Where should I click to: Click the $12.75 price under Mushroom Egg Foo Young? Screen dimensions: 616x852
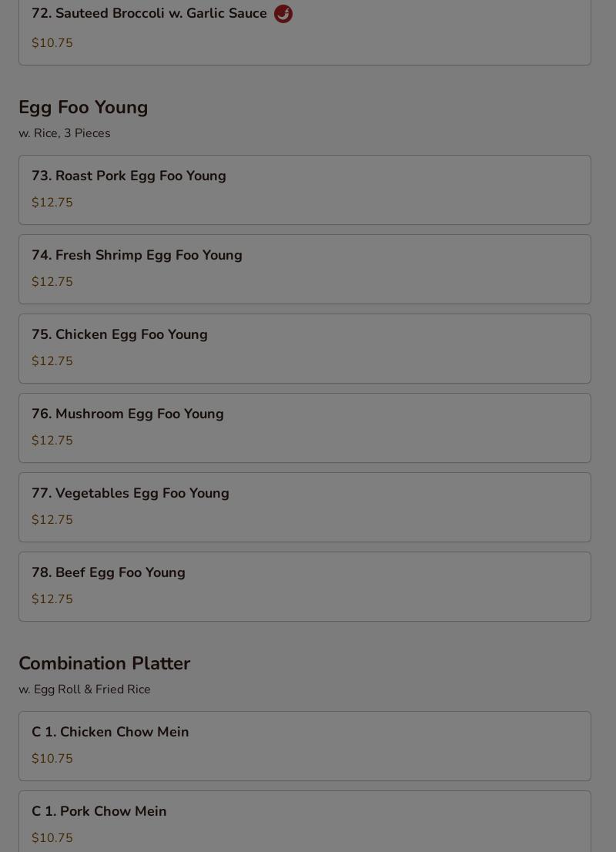pos(52,440)
